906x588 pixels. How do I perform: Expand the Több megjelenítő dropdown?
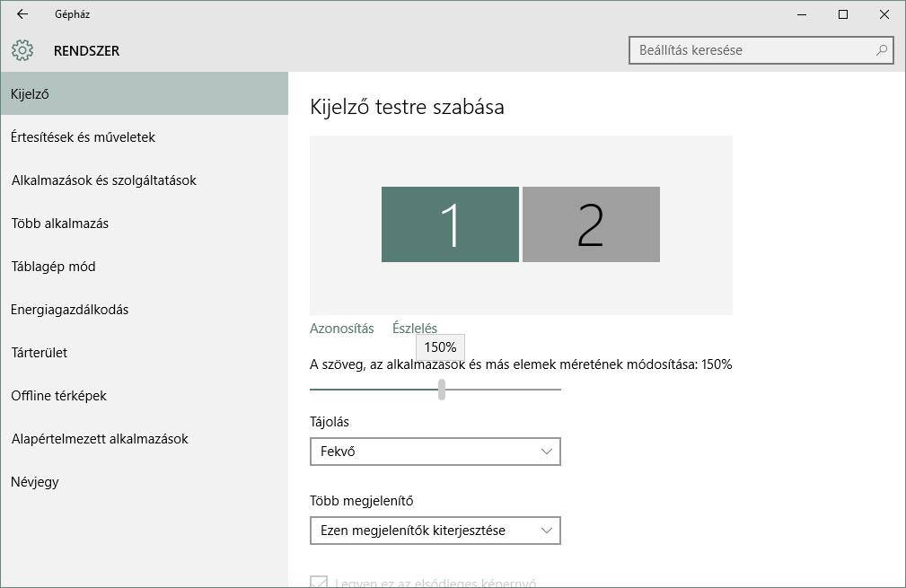pos(435,531)
